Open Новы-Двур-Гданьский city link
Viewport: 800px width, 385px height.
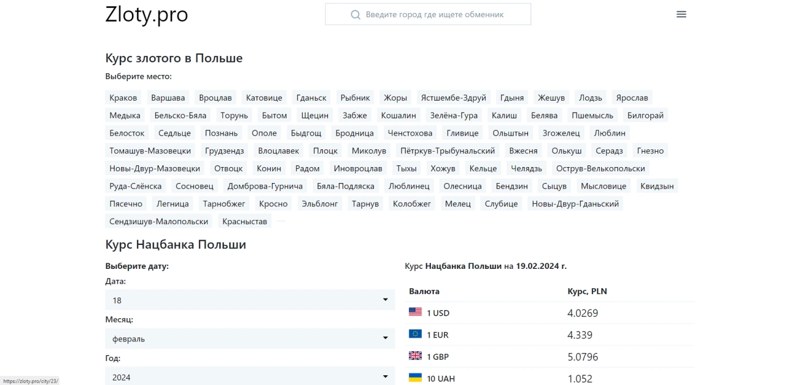tap(576, 204)
